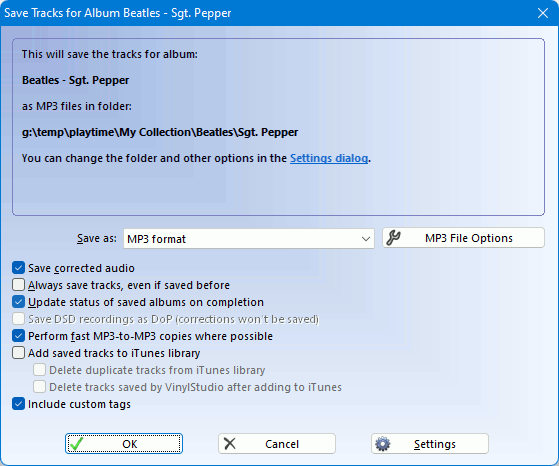Open the Settings button at bottom
559x466 pixels.
pos(430,444)
